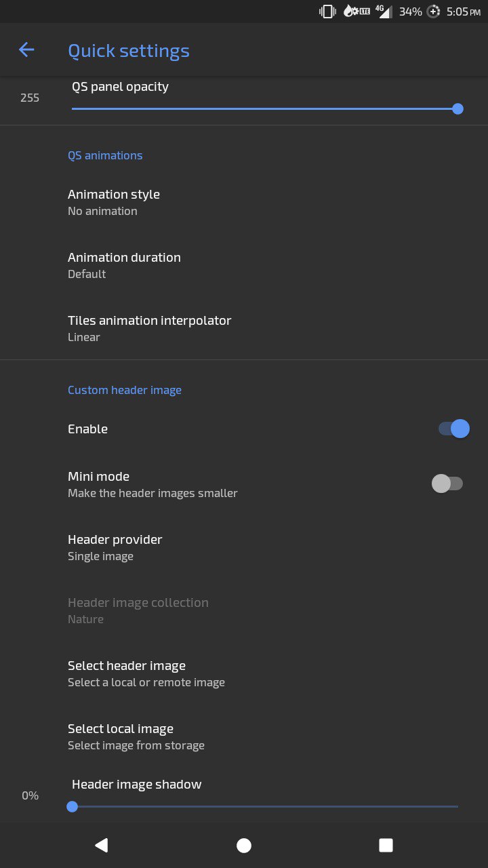Tap the recent apps square button
488x868 pixels.
coord(386,845)
